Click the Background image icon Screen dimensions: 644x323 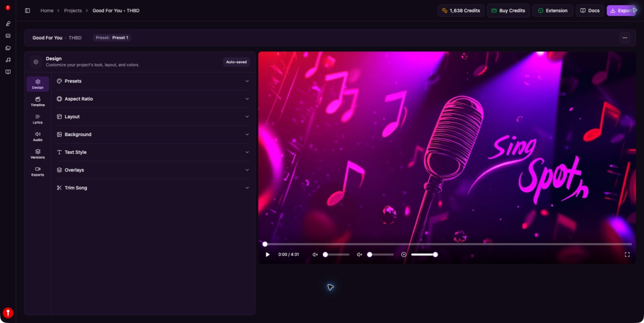tap(59, 134)
